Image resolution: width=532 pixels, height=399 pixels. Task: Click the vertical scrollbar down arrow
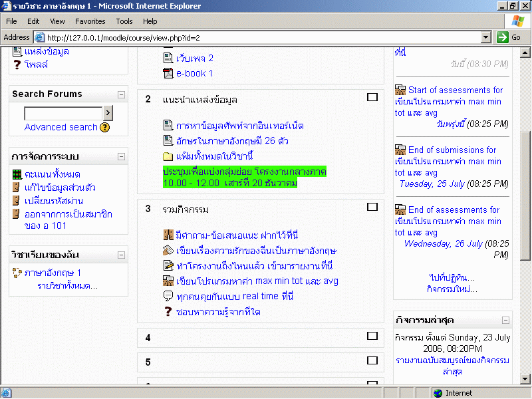pyautogui.click(x=525, y=379)
